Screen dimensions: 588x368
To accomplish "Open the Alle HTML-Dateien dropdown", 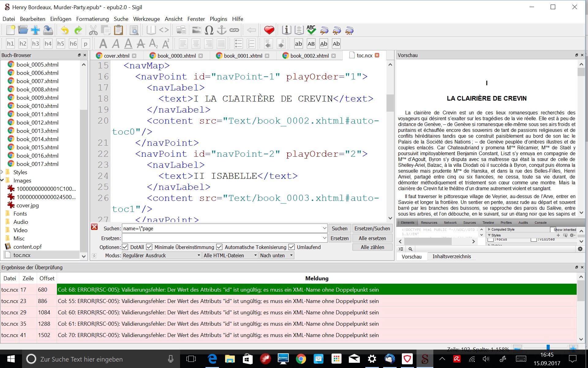I will coord(230,255).
